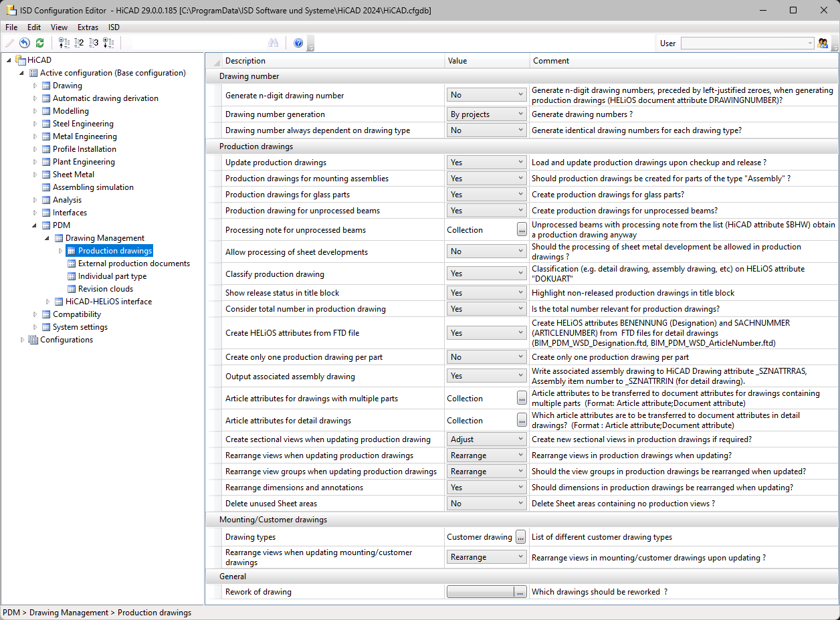
Task: Open collection for multiple parts article attributes
Action: coord(521,398)
